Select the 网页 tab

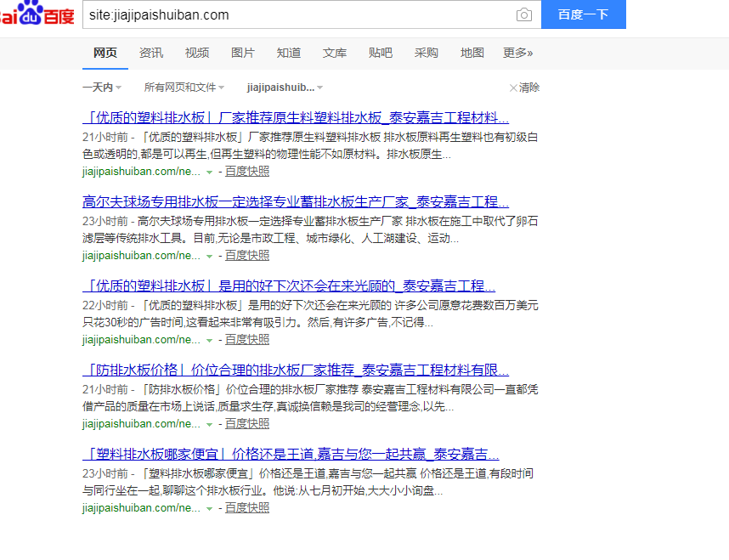pyautogui.click(x=105, y=53)
